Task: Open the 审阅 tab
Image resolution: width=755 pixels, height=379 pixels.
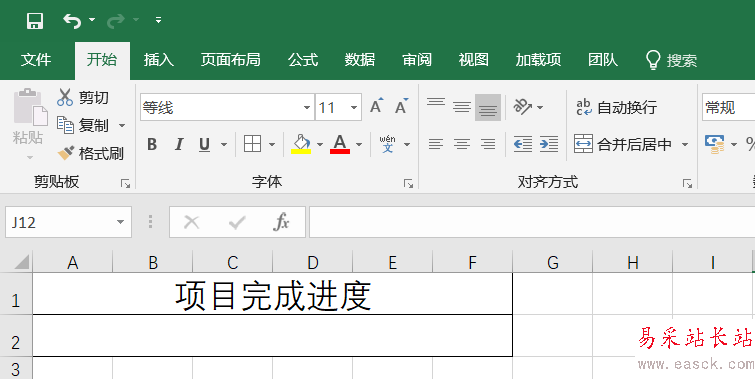Action: (x=417, y=60)
